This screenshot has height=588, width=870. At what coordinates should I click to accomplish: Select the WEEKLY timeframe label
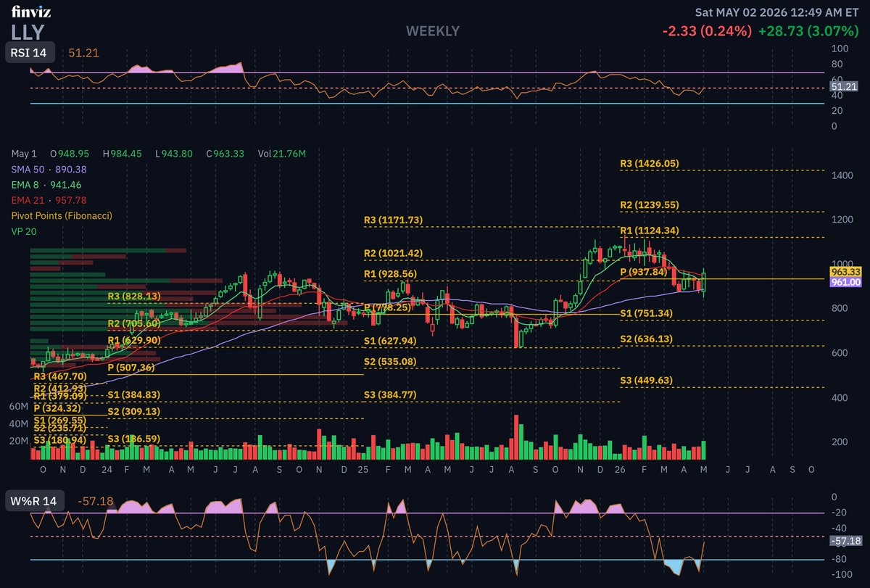[x=433, y=31]
